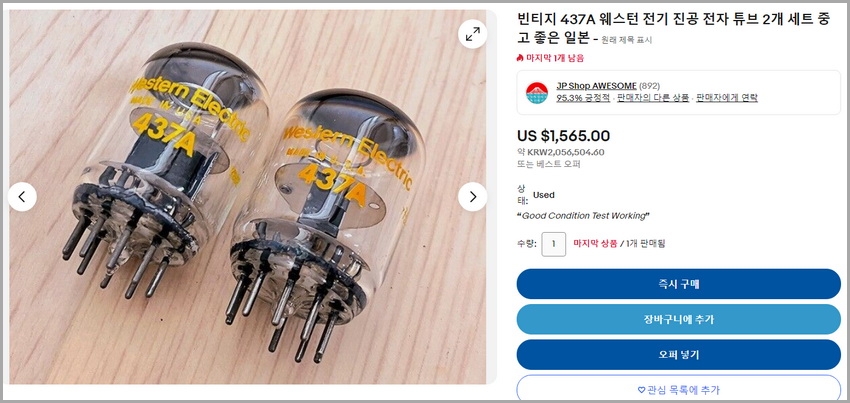Show the previous product photo
This screenshot has width=850, height=403.
click(x=22, y=196)
